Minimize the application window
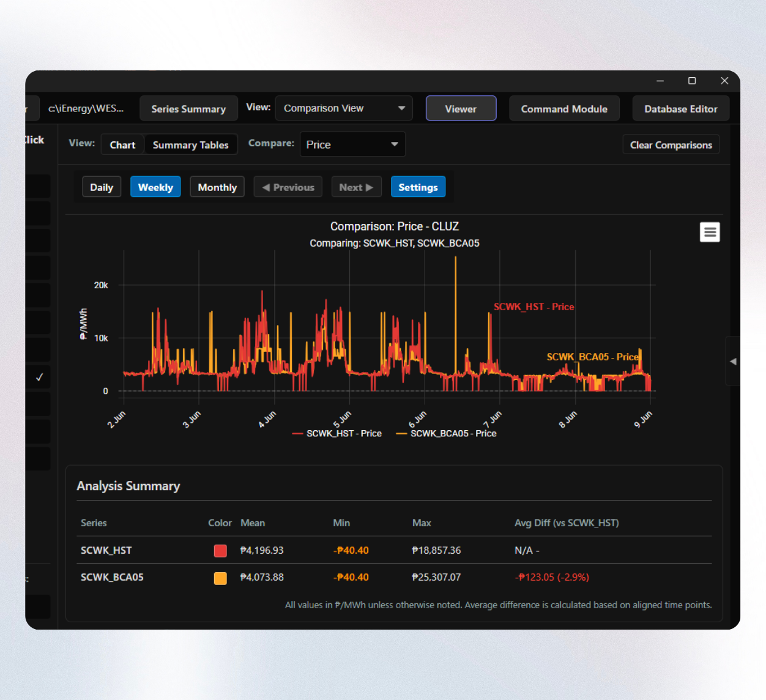The height and width of the screenshot is (700, 766). tap(660, 81)
